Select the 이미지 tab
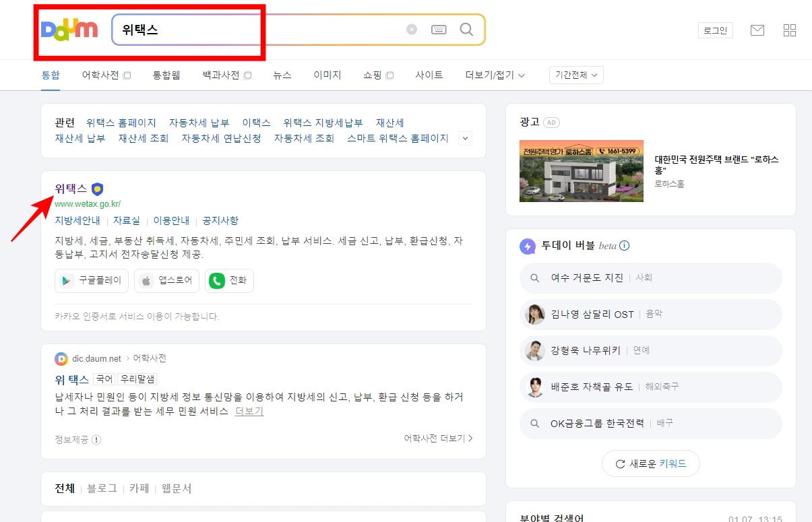This screenshot has width=812, height=522. [327, 75]
